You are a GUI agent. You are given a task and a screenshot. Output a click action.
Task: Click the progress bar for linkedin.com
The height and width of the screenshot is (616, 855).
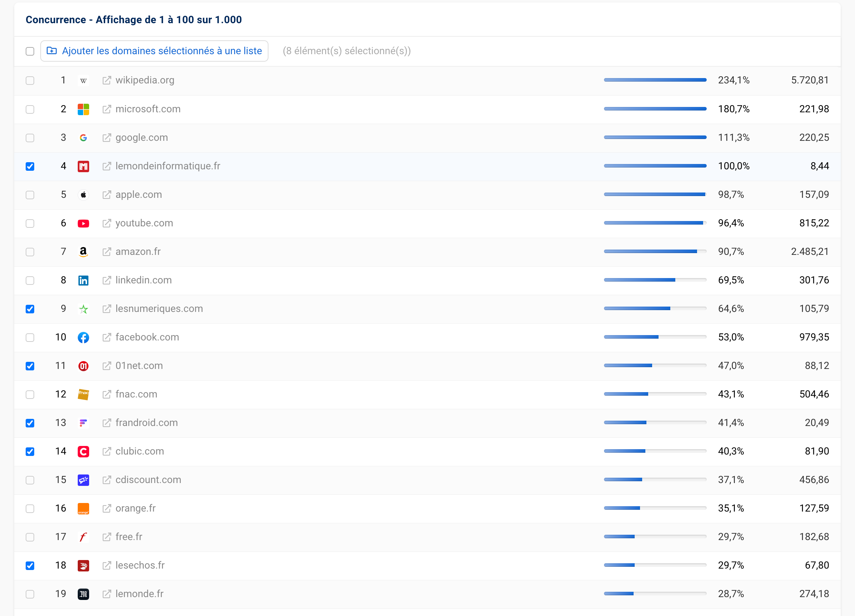click(655, 280)
